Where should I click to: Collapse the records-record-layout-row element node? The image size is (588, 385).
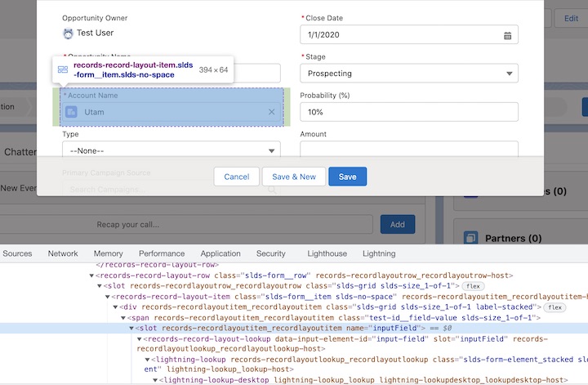(91, 276)
